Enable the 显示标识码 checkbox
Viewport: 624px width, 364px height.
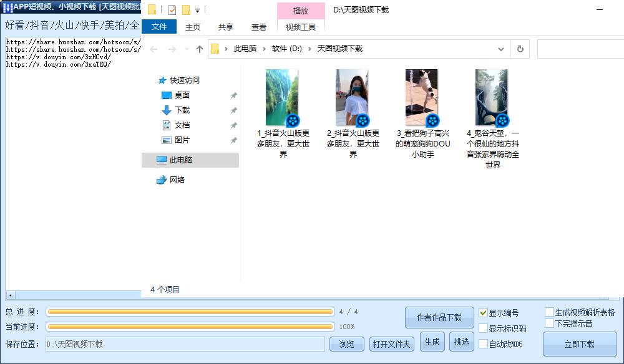484,328
